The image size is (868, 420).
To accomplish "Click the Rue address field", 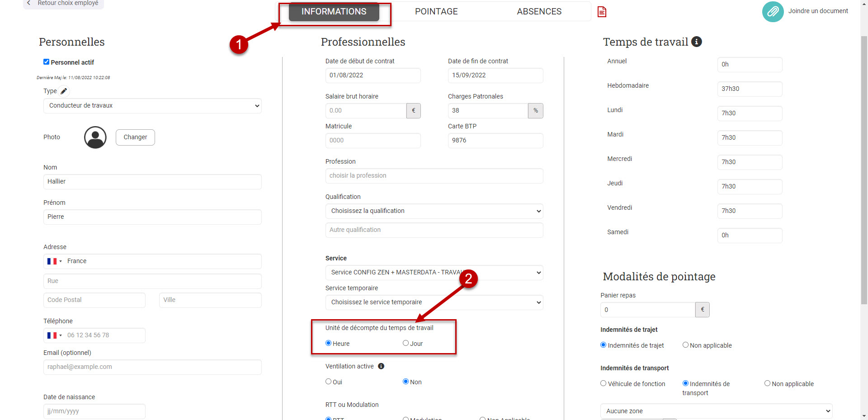I will click(152, 281).
